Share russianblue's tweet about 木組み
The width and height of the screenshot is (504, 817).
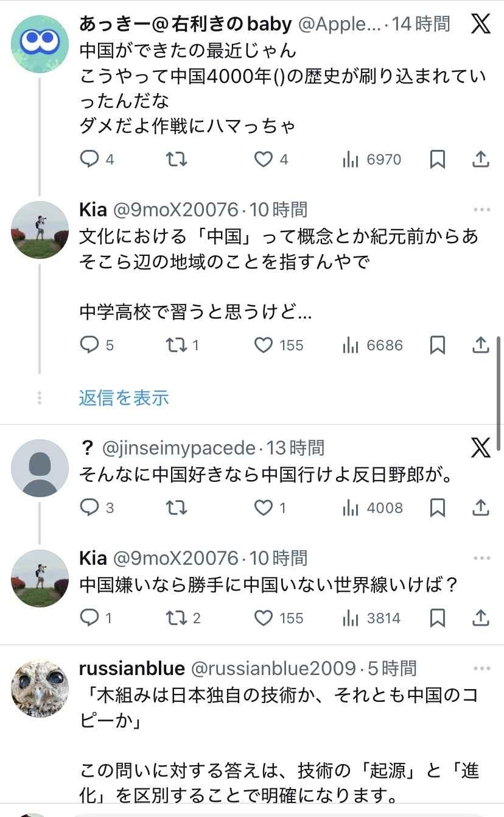tap(481, 813)
